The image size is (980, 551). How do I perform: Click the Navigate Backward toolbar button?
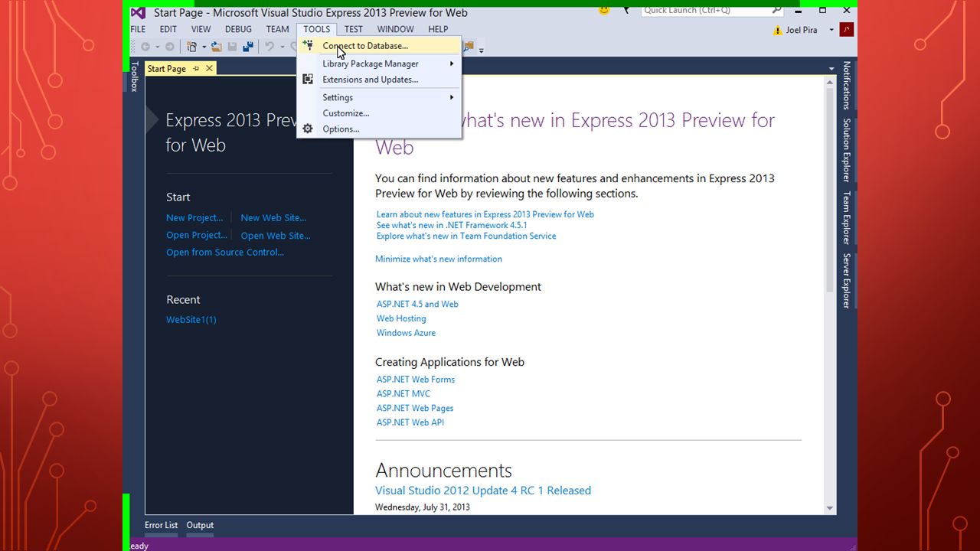145,47
